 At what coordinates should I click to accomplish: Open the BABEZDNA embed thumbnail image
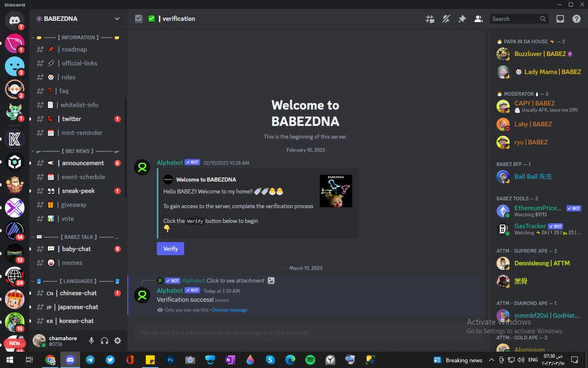click(x=336, y=191)
